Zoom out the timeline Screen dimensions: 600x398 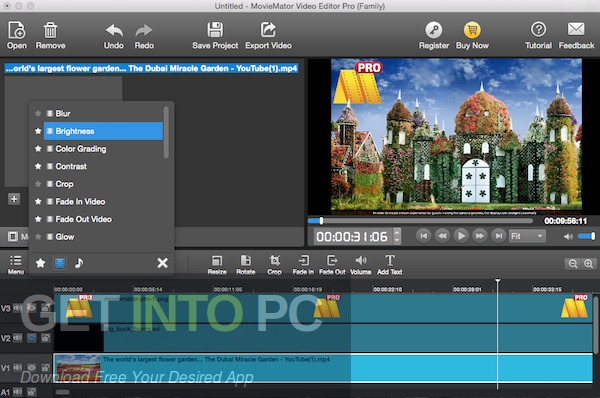coord(573,264)
